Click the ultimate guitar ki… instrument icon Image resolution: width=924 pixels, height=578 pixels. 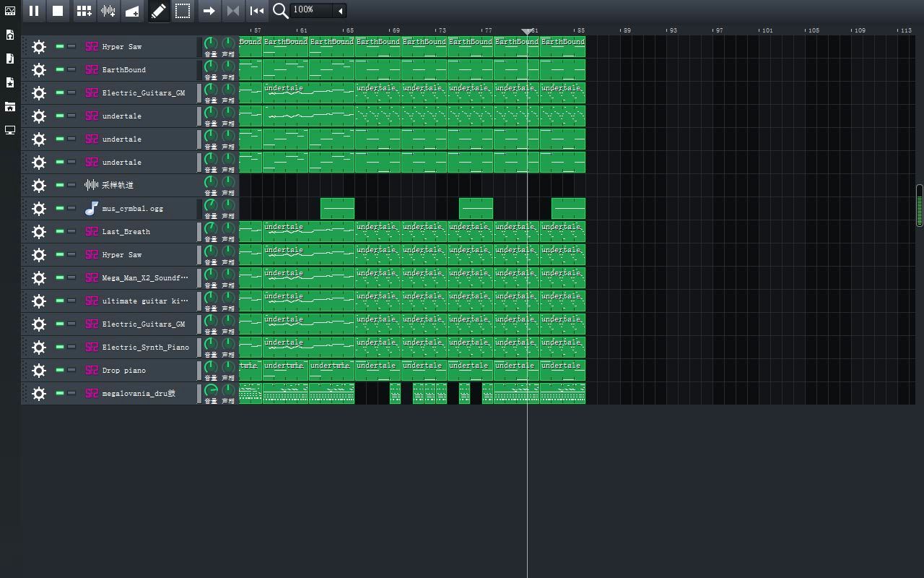point(92,301)
